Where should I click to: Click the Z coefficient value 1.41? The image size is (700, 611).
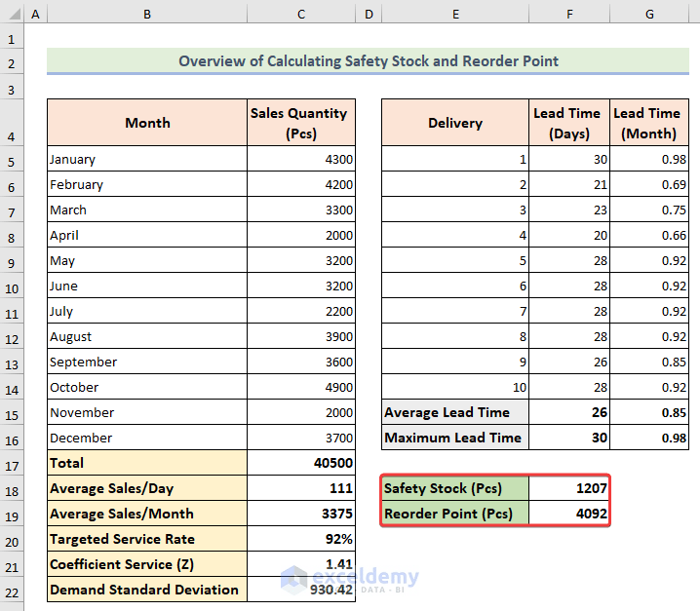click(x=301, y=564)
